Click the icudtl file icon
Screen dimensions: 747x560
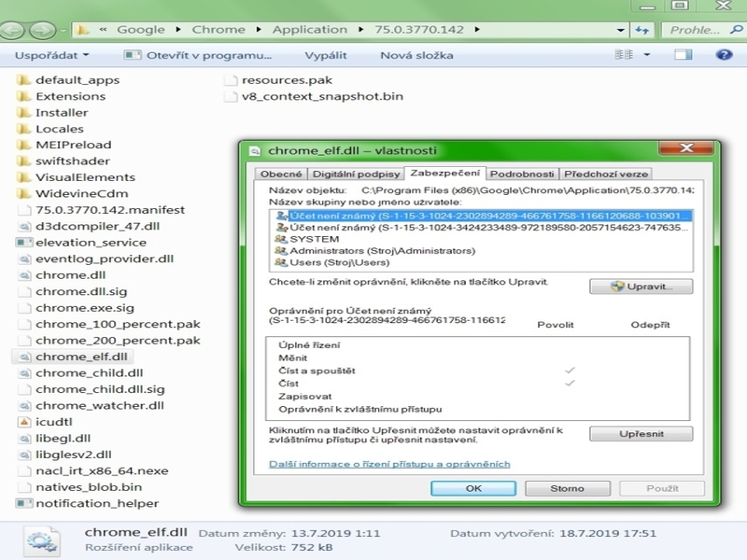(24, 422)
